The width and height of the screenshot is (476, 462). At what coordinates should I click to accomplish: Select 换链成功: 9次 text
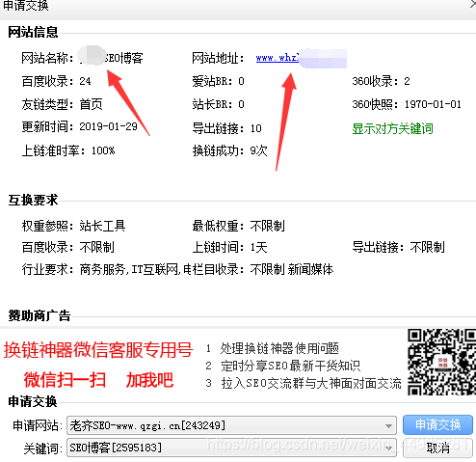click(229, 150)
